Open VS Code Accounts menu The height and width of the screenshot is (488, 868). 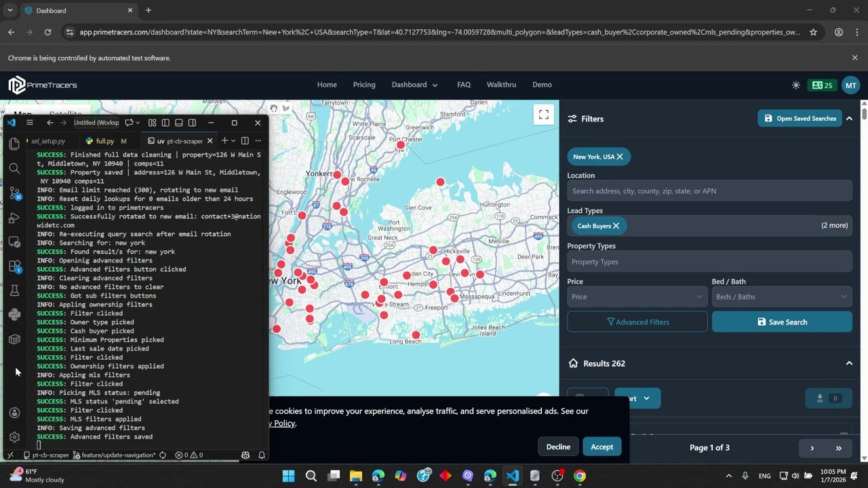14,413
